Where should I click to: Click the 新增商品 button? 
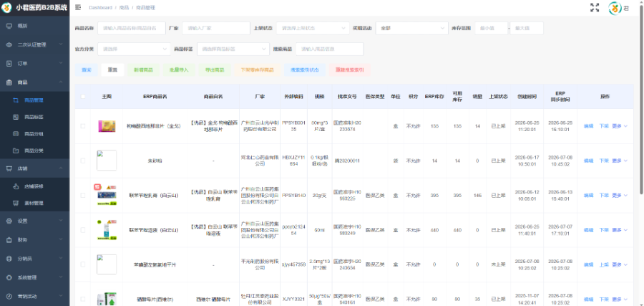click(x=143, y=70)
